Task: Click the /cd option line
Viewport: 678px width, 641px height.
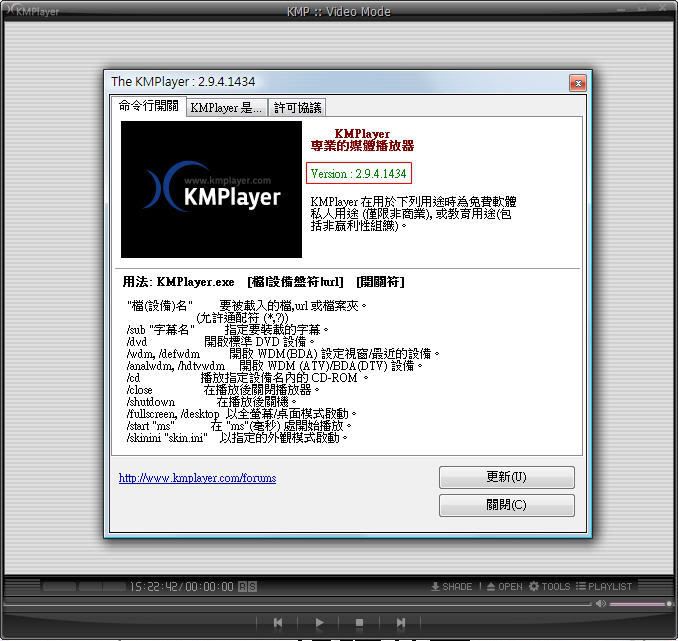Action: pyautogui.click(x=247, y=378)
